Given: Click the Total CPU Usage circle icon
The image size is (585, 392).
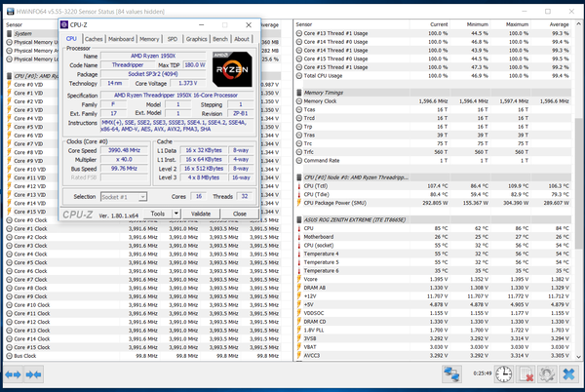Looking at the screenshot, I should [299, 76].
